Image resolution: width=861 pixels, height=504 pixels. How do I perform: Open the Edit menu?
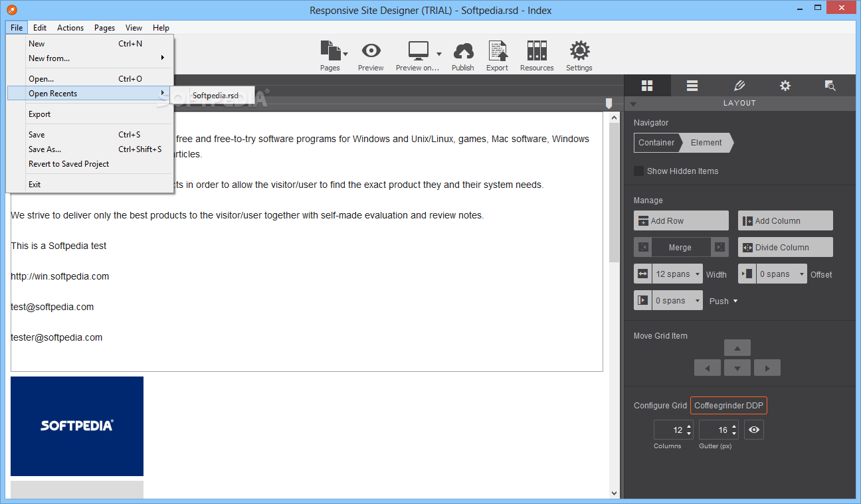[x=40, y=27]
